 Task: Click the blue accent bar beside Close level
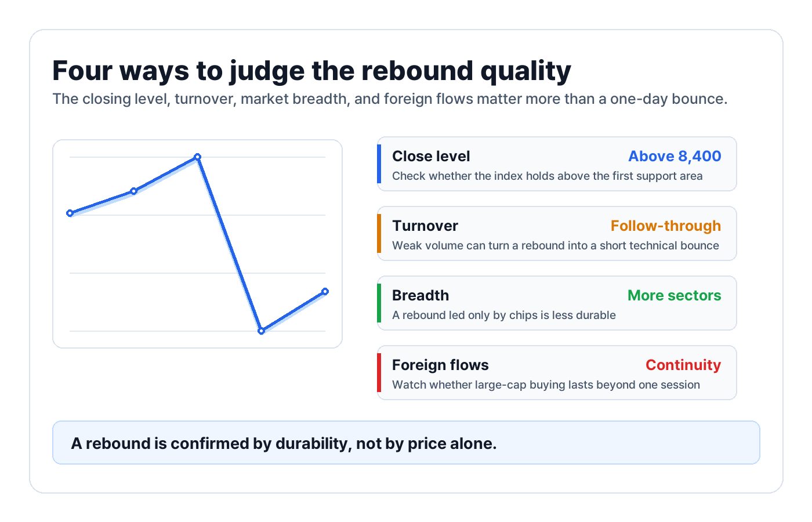point(379,164)
